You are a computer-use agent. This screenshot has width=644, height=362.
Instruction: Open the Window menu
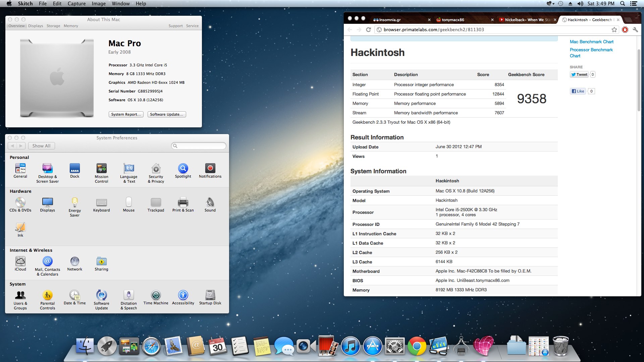pyautogui.click(x=121, y=3)
